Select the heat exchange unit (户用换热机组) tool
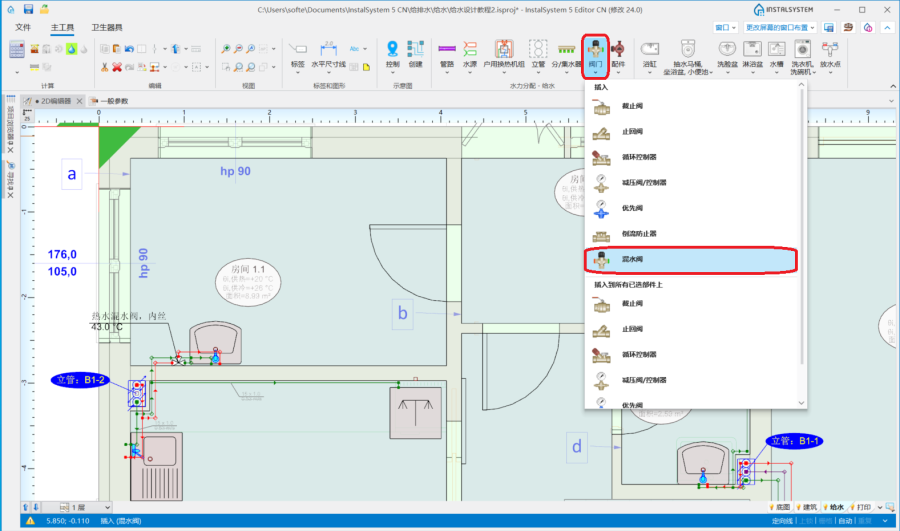Viewport: 900px width, 531px height. [503, 55]
